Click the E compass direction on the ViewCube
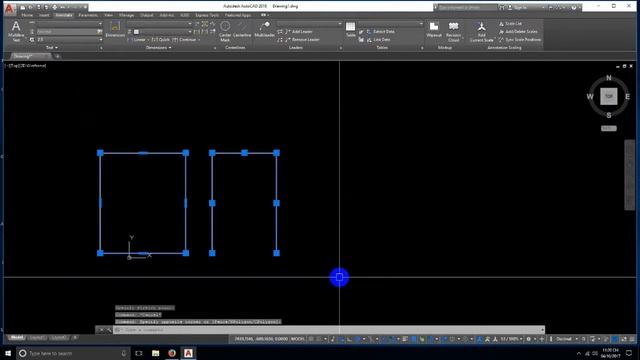The image size is (640, 360). tap(627, 97)
